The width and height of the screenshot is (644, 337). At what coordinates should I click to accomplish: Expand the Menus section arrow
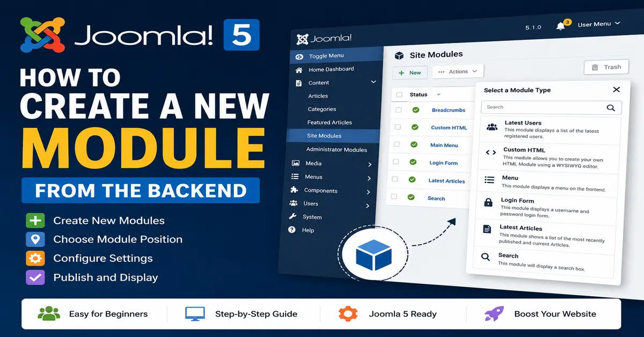click(x=369, y=178)
